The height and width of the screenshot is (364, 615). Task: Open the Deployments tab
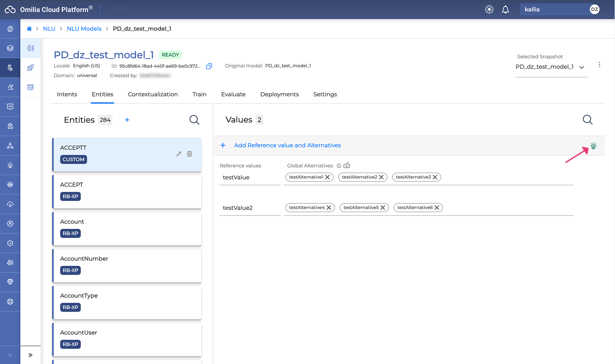279,94
